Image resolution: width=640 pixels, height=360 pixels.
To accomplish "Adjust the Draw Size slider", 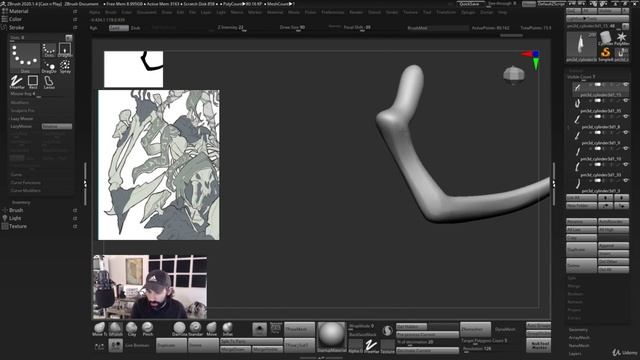I will click(293, 28).
